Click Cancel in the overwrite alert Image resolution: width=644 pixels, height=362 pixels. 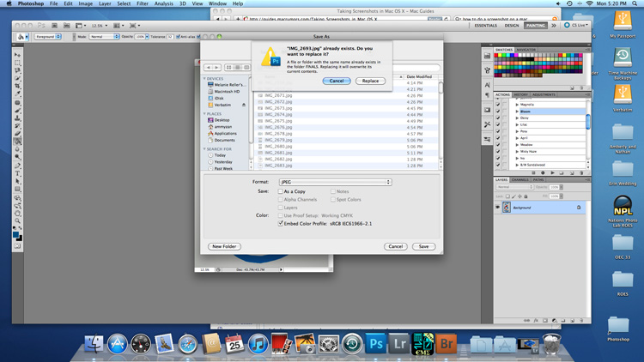coord(337,81)
